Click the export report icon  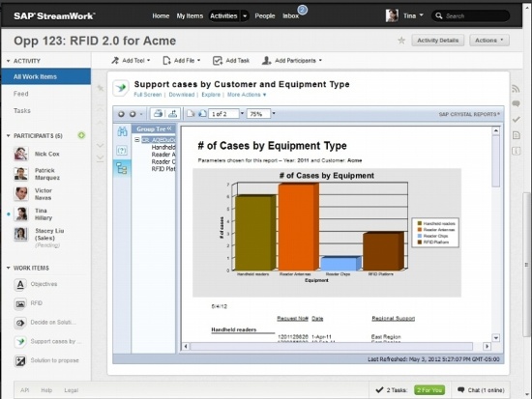pyautogui.click(x=172, y=114)
